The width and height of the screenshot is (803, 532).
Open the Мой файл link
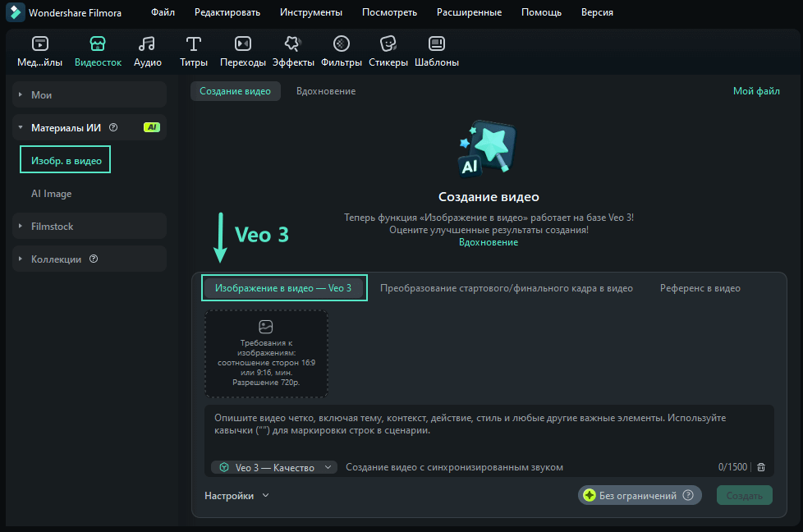tap(756, 91)
